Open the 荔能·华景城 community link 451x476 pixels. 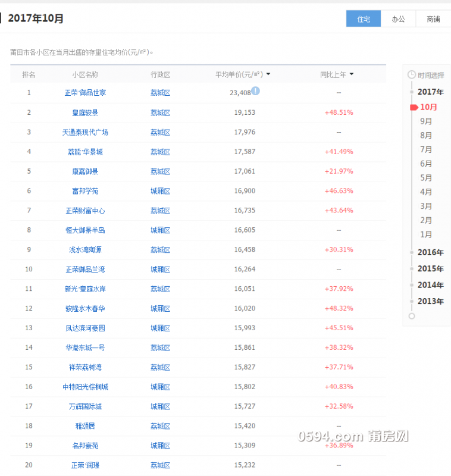(x=85, y=152)
